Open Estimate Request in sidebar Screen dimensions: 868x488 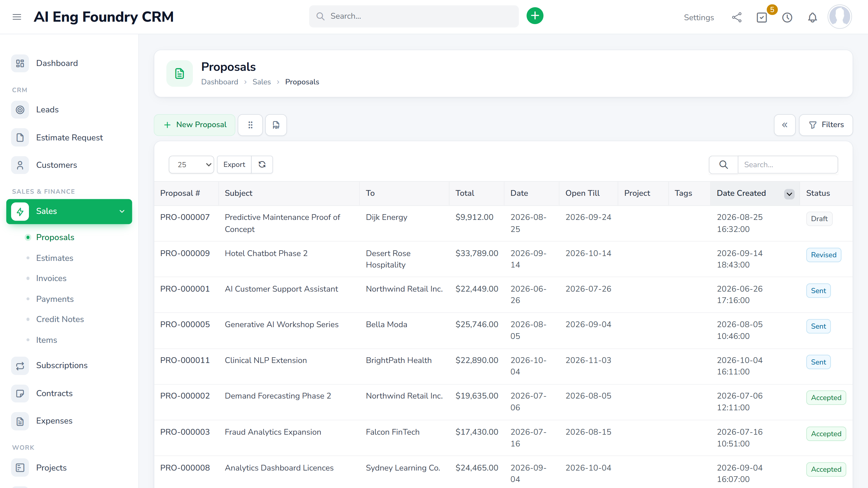point(69,137)
